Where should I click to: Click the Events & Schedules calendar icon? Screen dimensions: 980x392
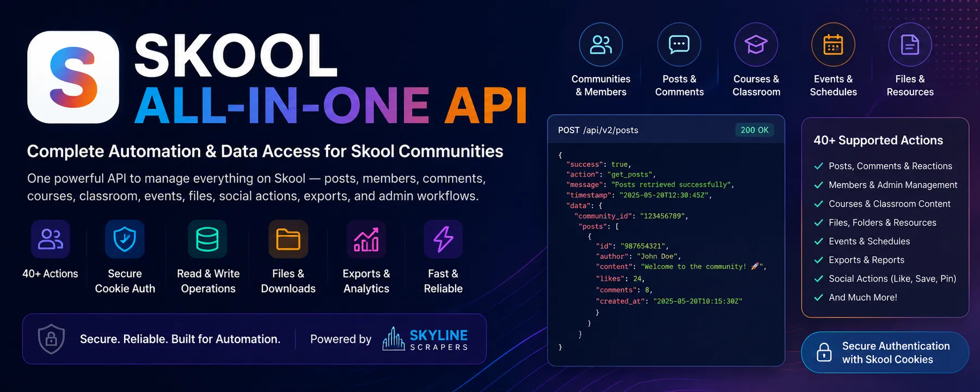pos(833,45)
